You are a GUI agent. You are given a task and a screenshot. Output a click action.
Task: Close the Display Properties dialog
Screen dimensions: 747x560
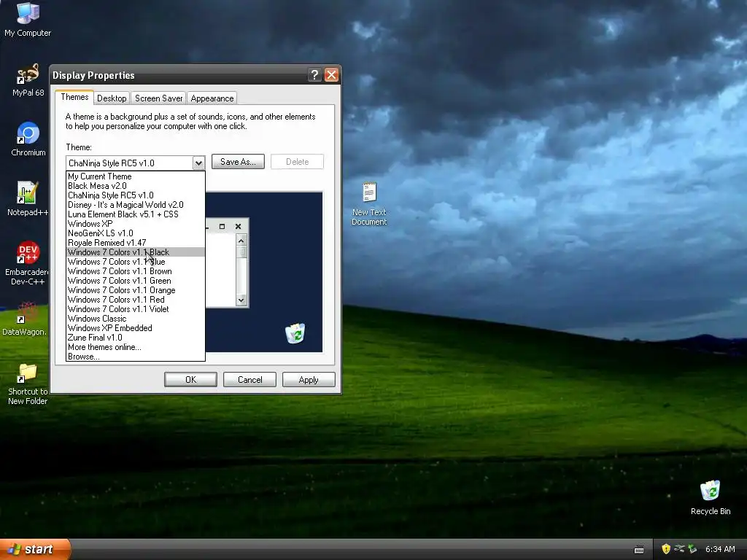[331, 75]
